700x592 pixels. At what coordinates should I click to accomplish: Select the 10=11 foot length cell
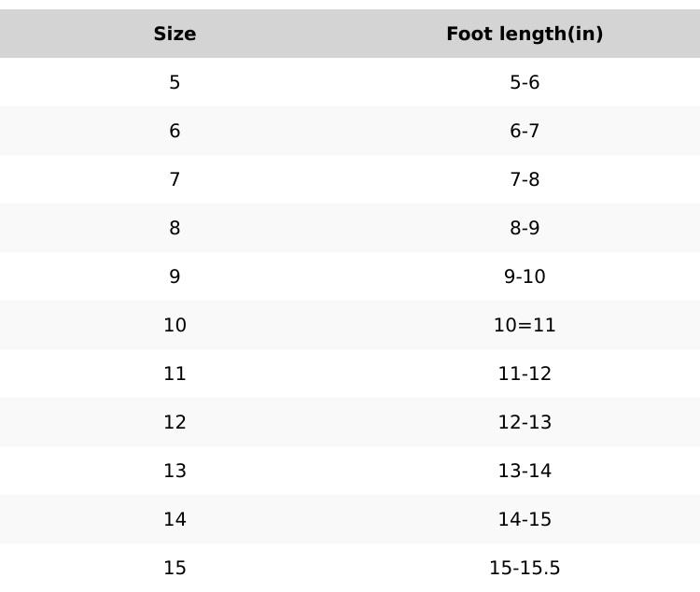click(525, 326)
